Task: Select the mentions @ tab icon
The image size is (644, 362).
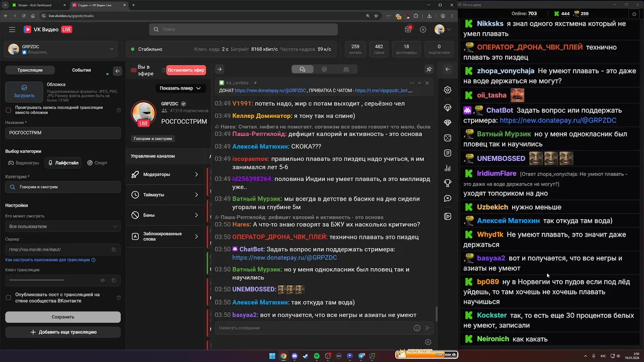Action: coord(325,69)
